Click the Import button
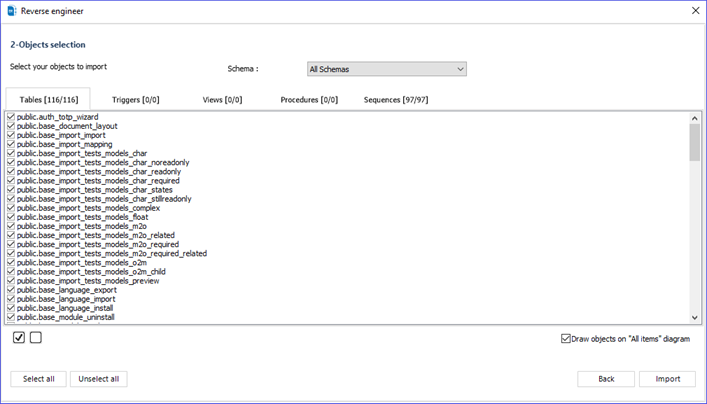 pos(667,379)
